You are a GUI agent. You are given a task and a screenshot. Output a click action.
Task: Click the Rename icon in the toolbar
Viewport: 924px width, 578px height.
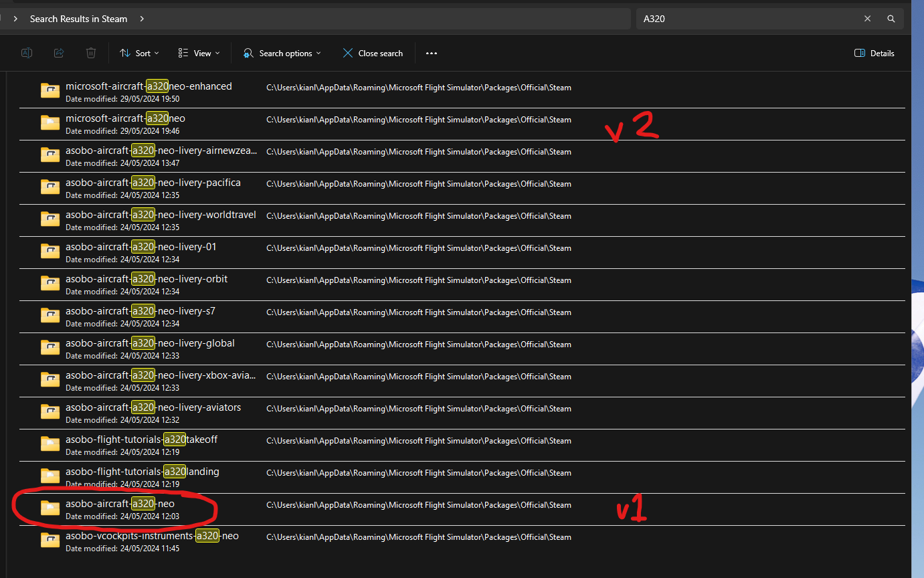pyautogui.click(x=27, y=53)
